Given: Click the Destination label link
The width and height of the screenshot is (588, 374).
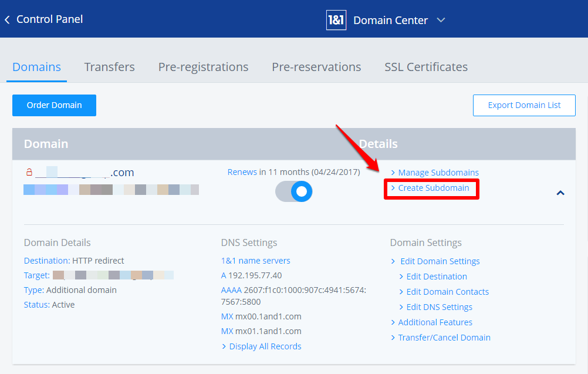Looking at the screenshot, I should (47, 261).
